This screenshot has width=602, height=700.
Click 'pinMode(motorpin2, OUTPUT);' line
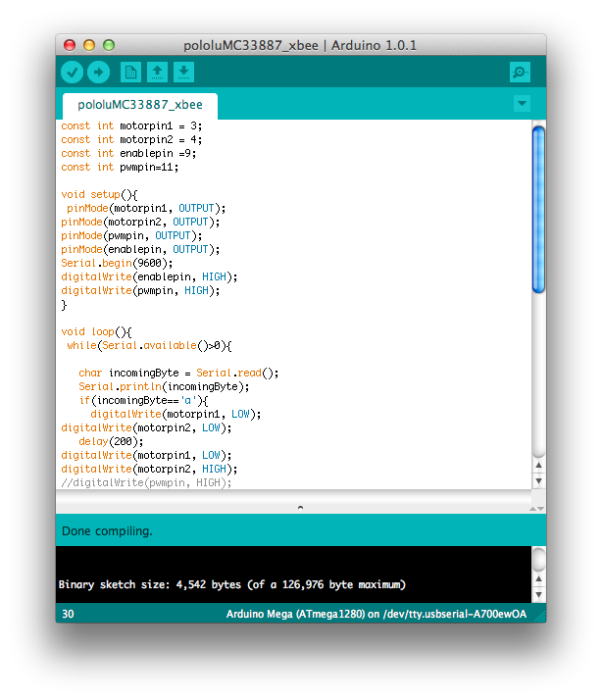pyautogui.click(x=140, y=223)
